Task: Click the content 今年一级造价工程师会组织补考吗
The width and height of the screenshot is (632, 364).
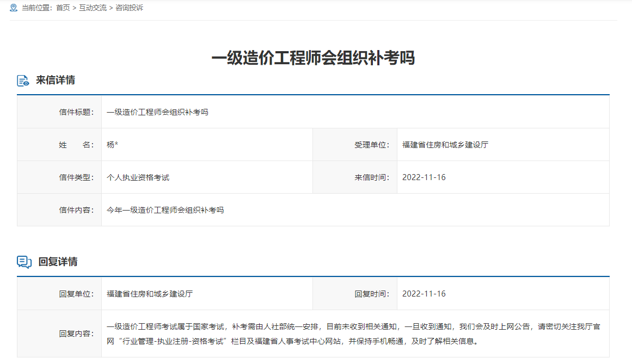Action: point(165,210)
